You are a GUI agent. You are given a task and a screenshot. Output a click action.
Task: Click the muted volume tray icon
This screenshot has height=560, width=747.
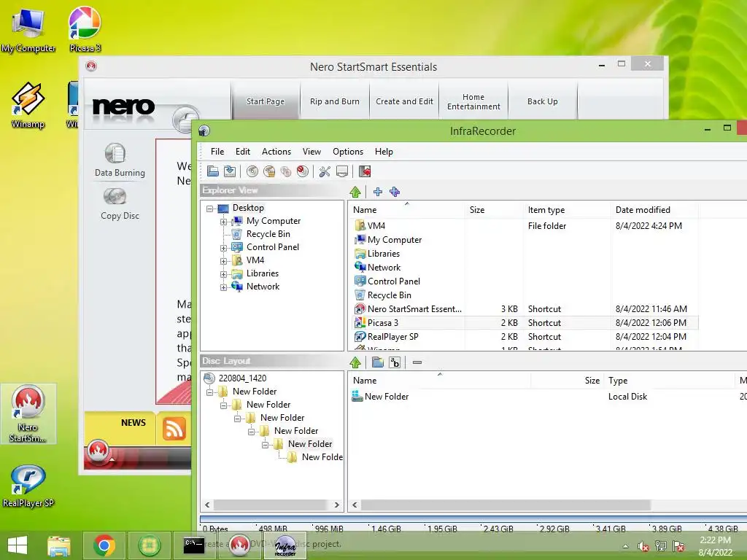click(643, 546)
